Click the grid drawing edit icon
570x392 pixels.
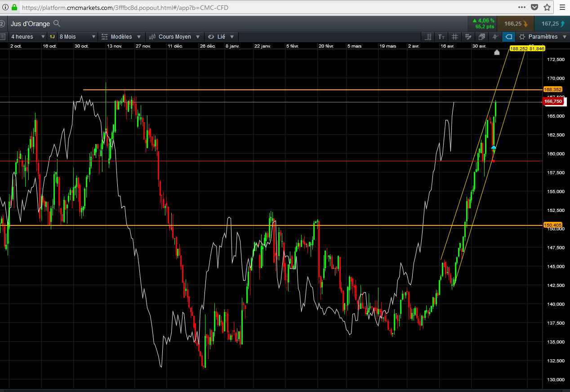pos(468,37)
